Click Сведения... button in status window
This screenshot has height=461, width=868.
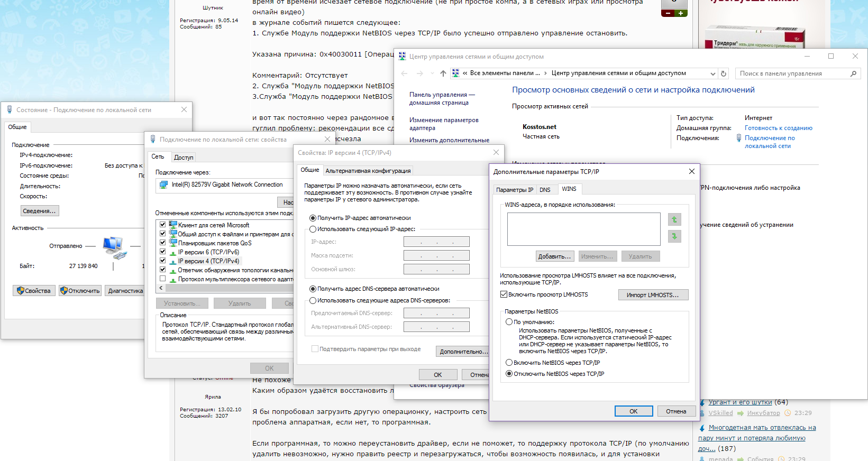[x=39, y=211]
